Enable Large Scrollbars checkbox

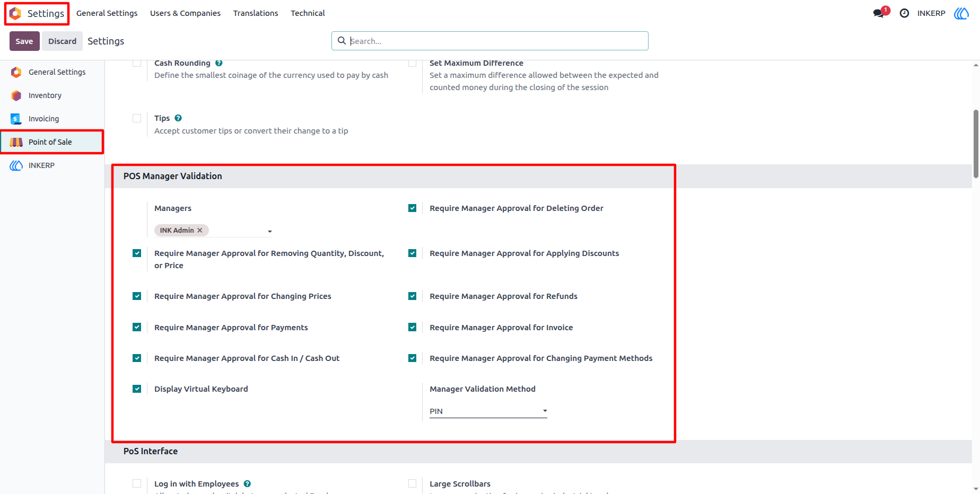point(412,483)
